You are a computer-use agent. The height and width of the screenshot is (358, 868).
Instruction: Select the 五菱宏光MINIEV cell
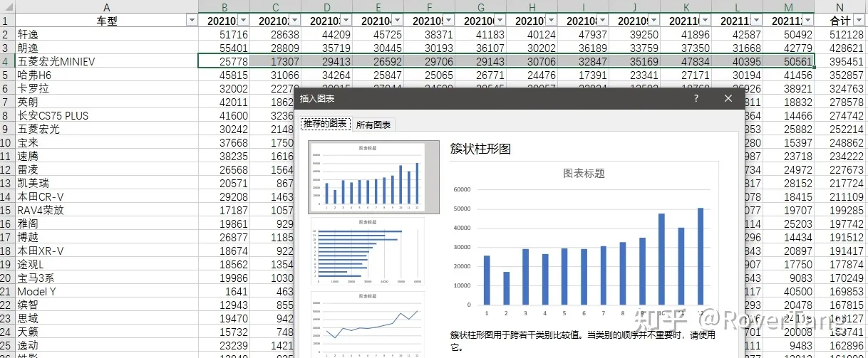[107, 61]
